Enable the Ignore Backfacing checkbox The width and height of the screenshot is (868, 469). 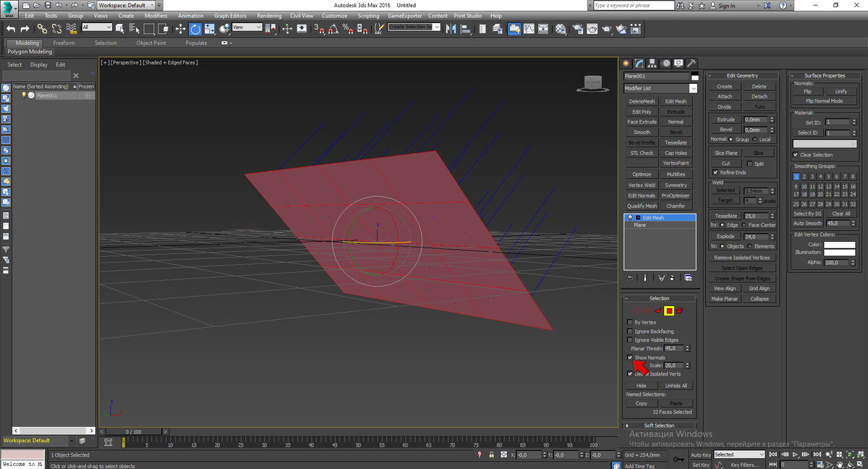[x=630, y=331]
